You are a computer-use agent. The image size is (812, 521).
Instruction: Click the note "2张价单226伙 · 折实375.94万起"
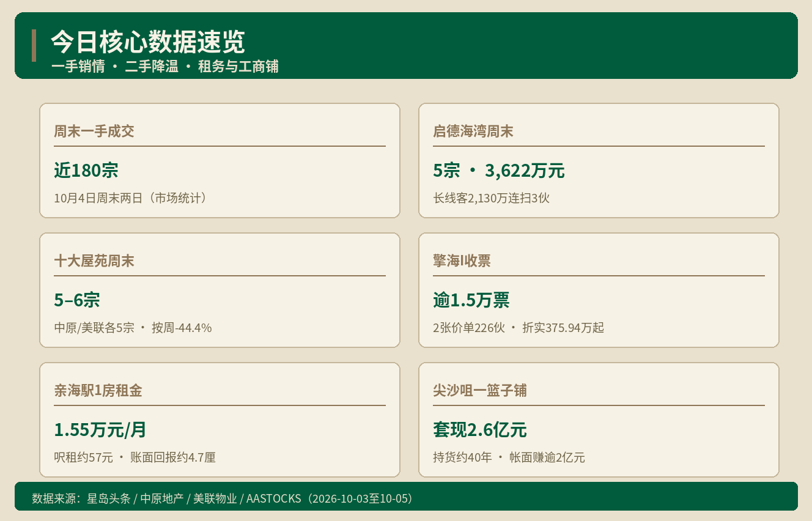519,328
